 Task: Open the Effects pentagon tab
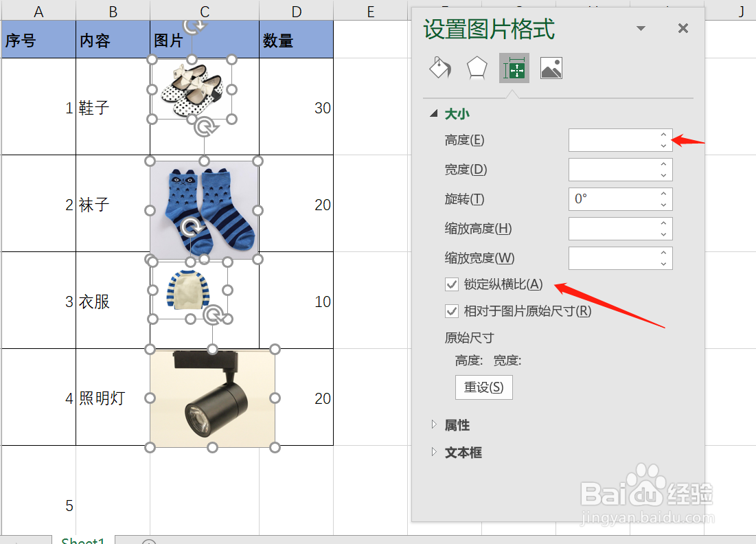pos(477,68)
